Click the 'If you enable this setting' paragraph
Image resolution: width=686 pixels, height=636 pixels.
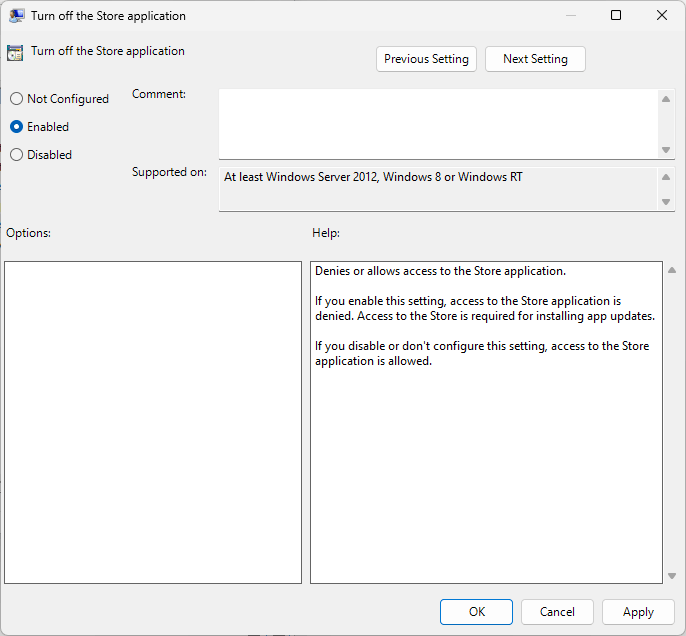[x=485, y=308]
